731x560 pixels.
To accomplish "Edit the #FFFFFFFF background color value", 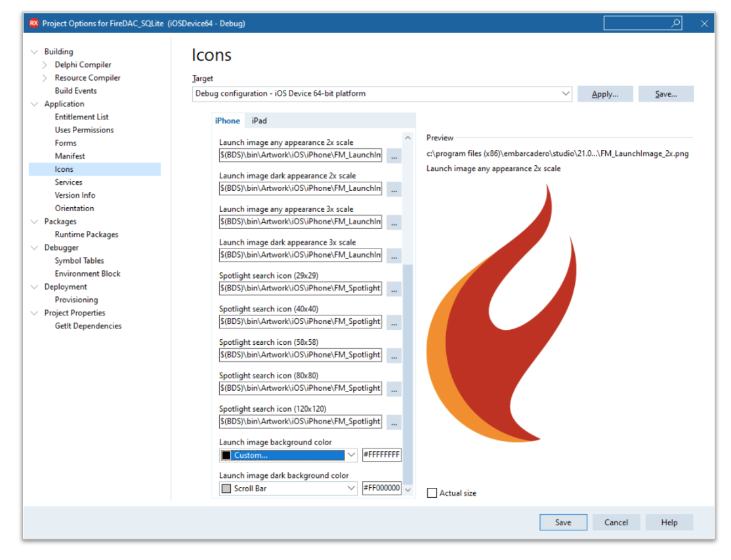I will click(382, 454).
